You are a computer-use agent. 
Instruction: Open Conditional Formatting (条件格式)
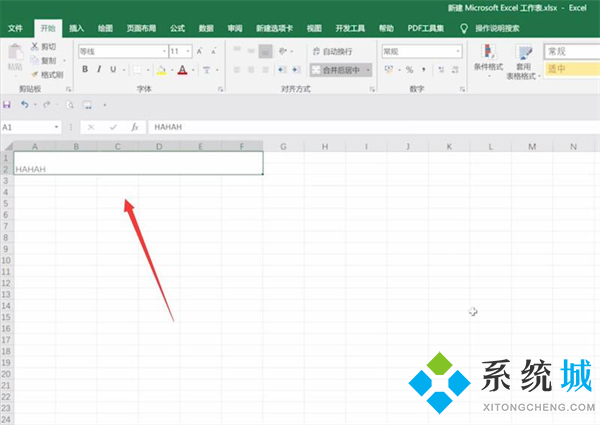click(x=488, y=60)
